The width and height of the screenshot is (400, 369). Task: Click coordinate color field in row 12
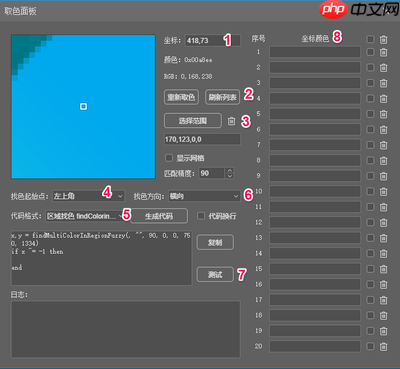coord(315,222)
